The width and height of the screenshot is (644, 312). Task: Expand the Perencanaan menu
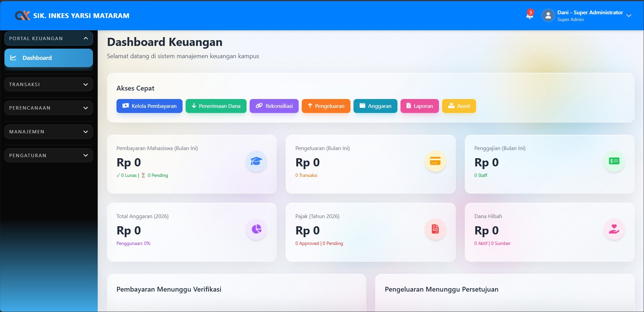click(48, 108)
